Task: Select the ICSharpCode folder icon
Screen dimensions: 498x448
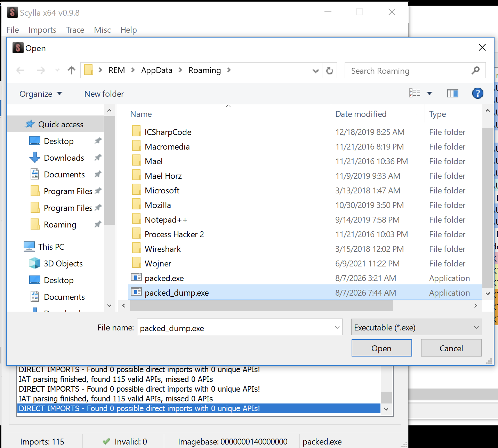Action: pos(136,131)
